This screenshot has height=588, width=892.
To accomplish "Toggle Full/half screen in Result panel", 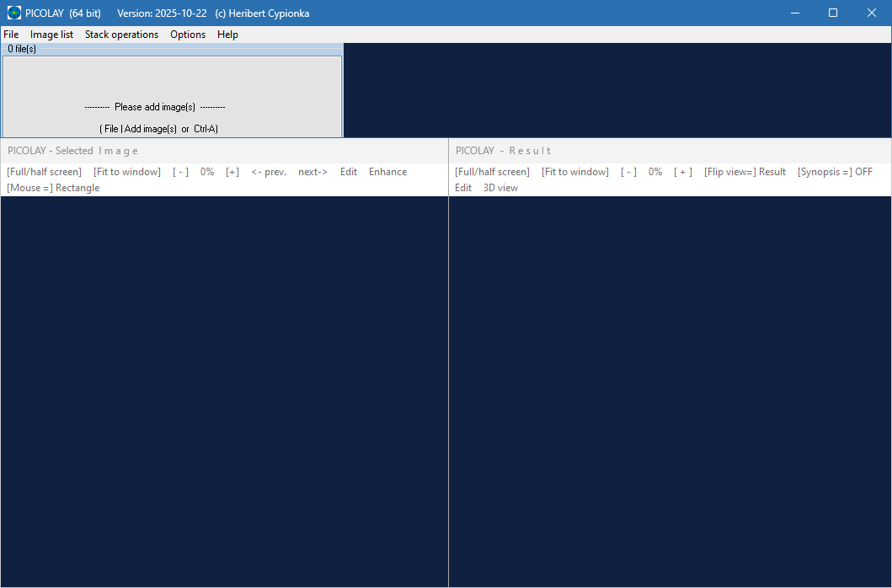I will pos(492,172).
